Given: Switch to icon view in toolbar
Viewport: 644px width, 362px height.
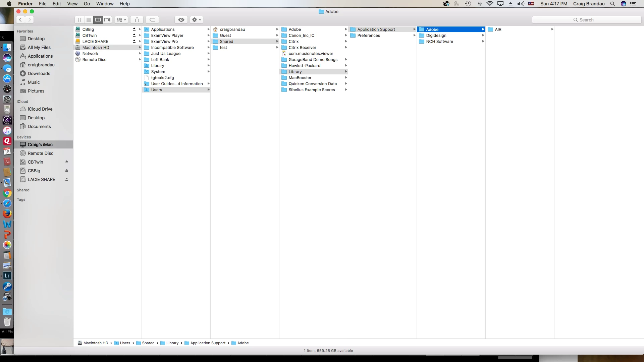Looking at the screenshot, I should [x=79, y=20].
